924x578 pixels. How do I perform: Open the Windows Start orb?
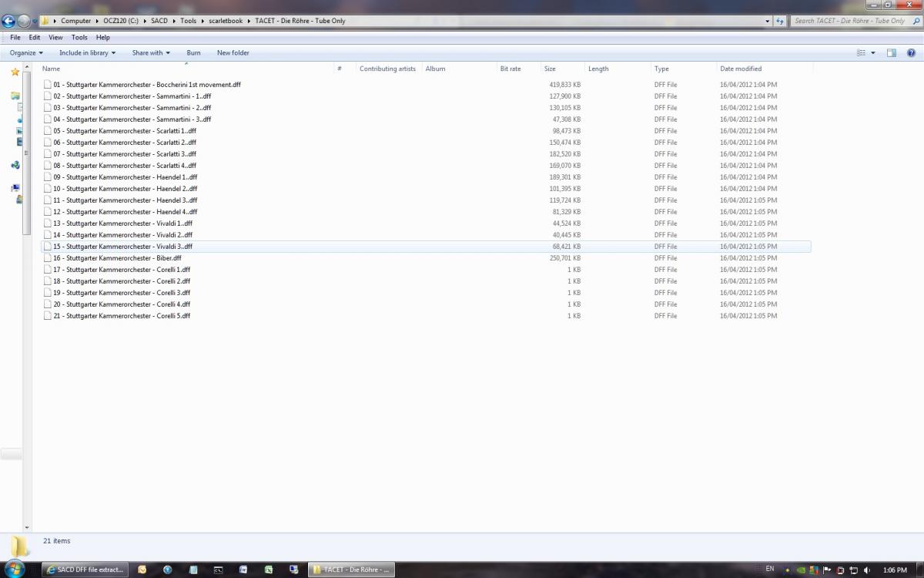(x=15, y=570)
